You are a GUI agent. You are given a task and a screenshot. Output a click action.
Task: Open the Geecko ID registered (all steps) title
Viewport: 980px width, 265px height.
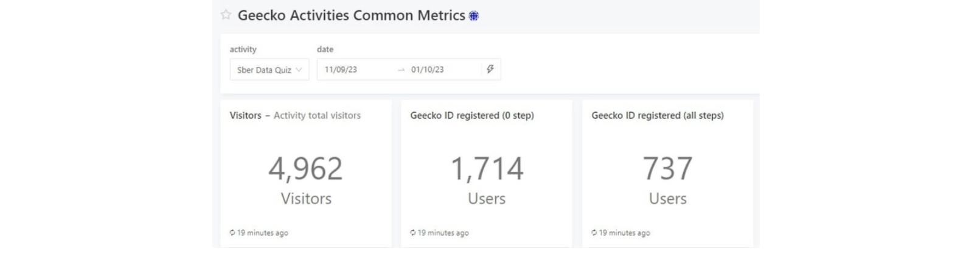tap(657, 115)
